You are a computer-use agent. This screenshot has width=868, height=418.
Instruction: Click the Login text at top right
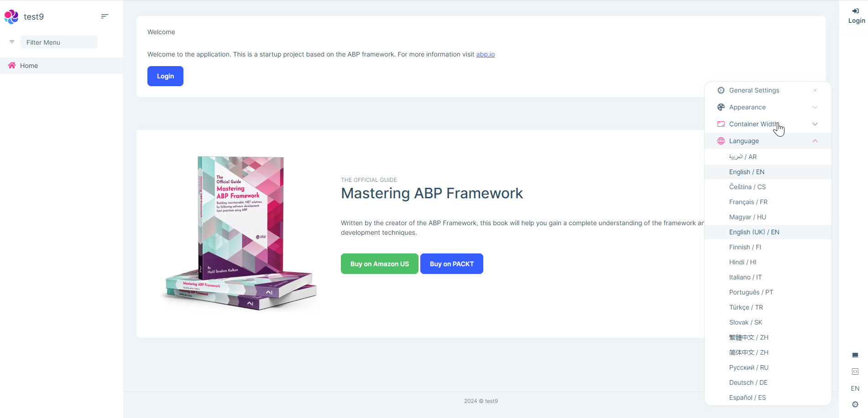point(857,21)
